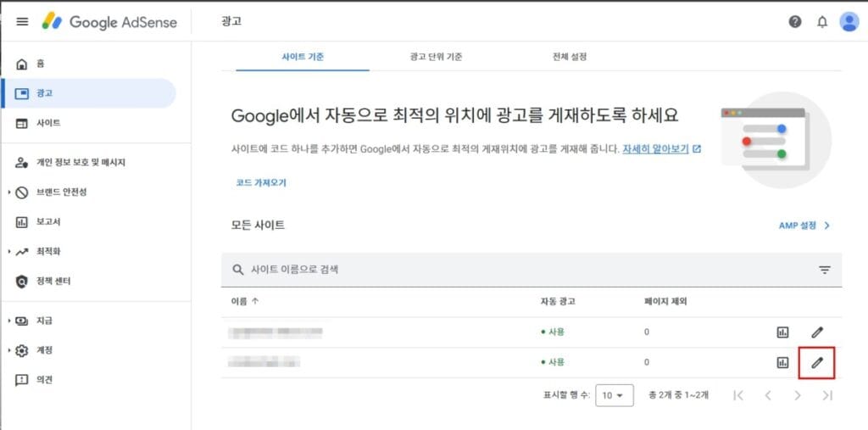Click the external-link icon after 자세히 알아보기
Image resolution: width=868 pixels, height=430 pixels.
coord(697,149)
